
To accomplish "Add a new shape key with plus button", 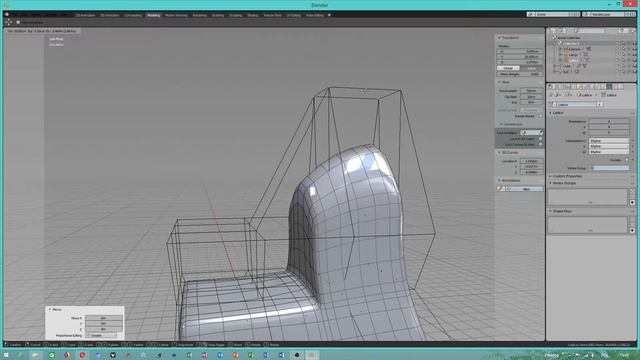I will 632,219.
